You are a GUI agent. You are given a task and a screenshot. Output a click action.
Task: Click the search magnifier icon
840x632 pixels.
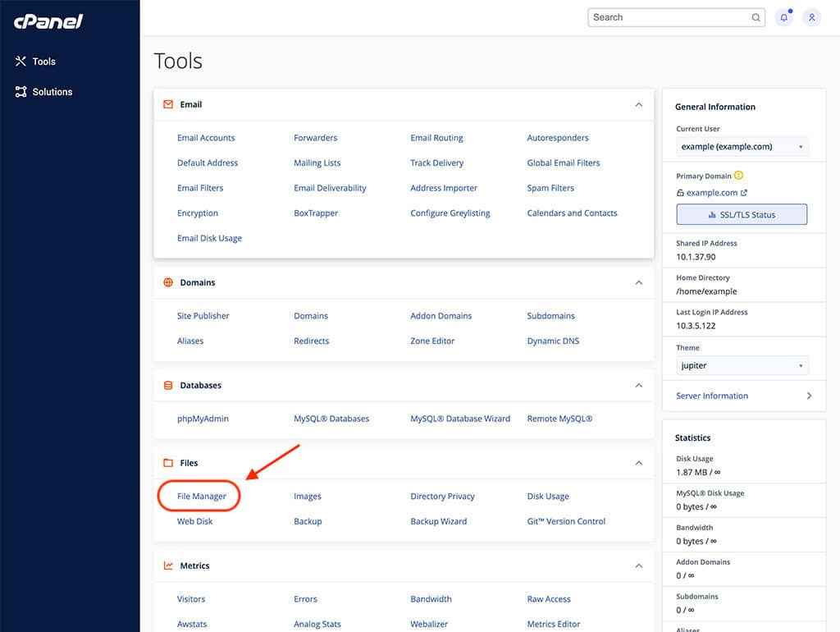coord(755,17)
